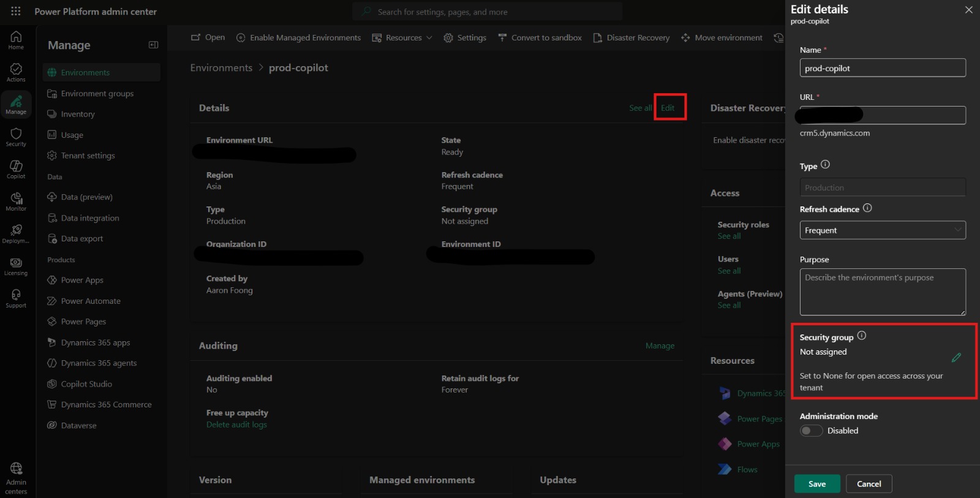This screenshot has width=980, height=498.
Task: See all Agents (Preview)
Action: tap(729, 305)
